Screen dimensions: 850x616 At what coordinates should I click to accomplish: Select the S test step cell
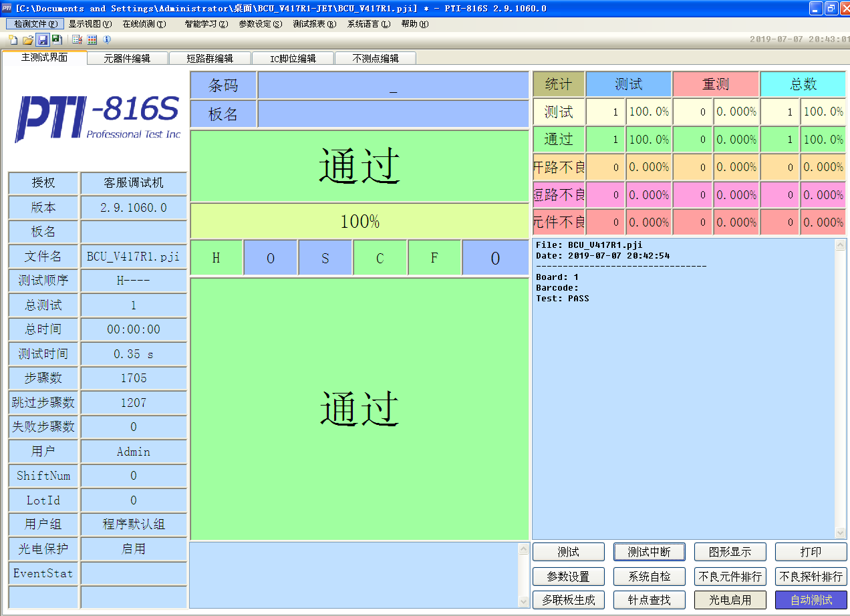tap(325, 258)
